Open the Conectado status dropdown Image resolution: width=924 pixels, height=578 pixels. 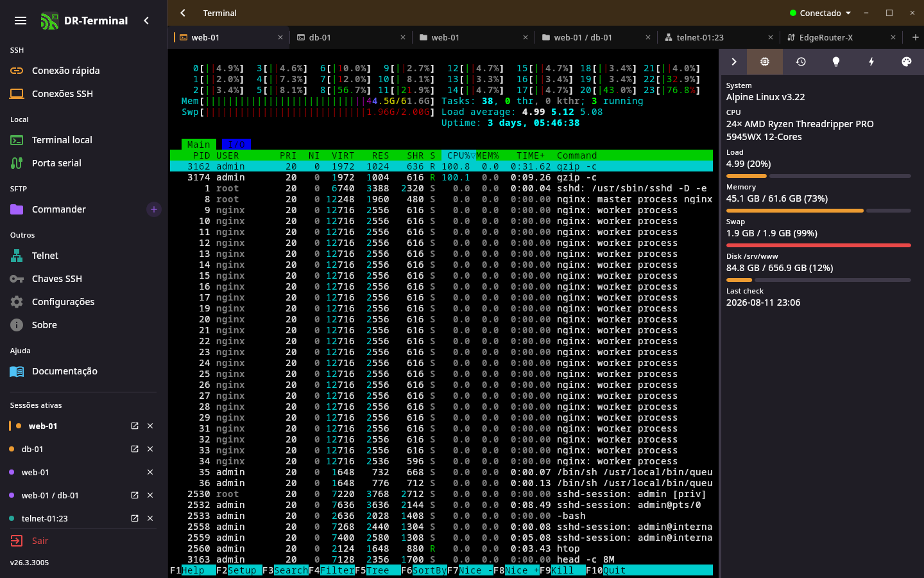tap(820, 13)
